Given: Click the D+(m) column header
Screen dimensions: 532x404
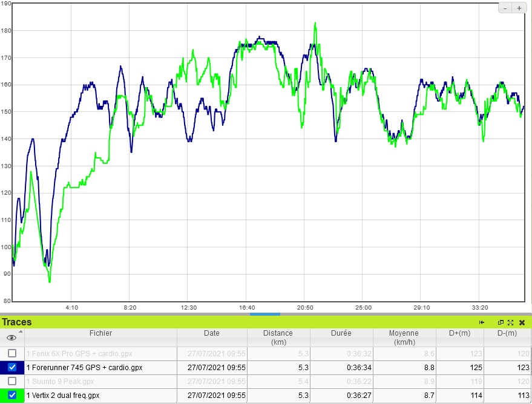Looking at the screenshot, I should [x=459, y=333].
